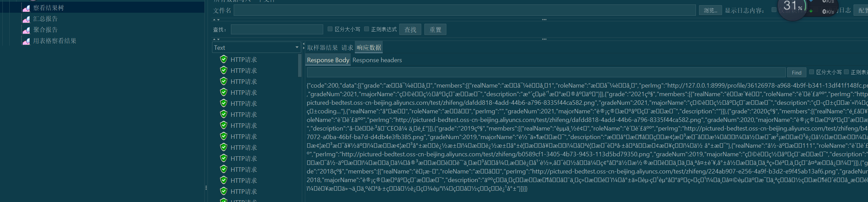Image resolution: width=868 pixels, height=202 pixels.
Task: Tick the 仅错误日志 checkbox beside 显示日志内容
Action: tap(774, 10)
